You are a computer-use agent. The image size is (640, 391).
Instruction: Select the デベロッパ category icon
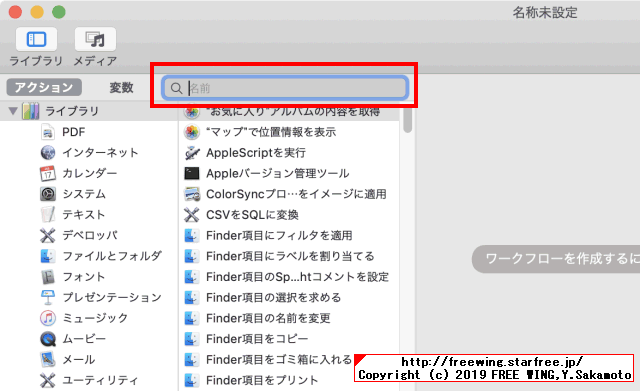[x=48, y=235]
